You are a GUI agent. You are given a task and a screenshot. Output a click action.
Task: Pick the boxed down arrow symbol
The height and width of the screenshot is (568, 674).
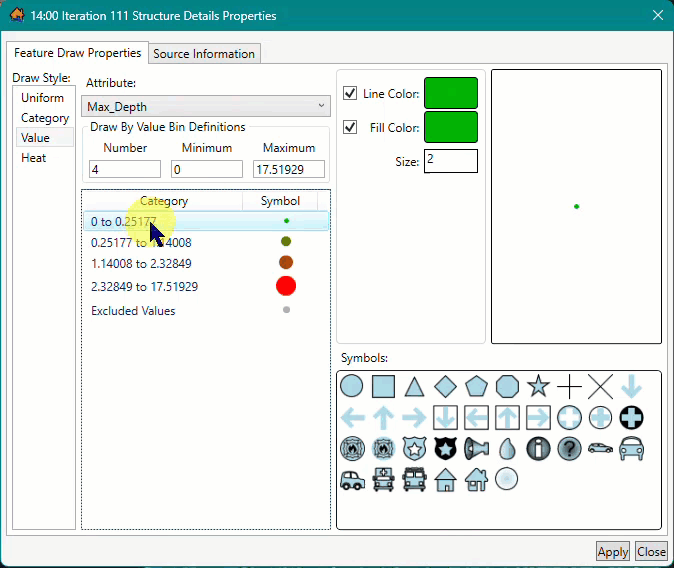445,418
